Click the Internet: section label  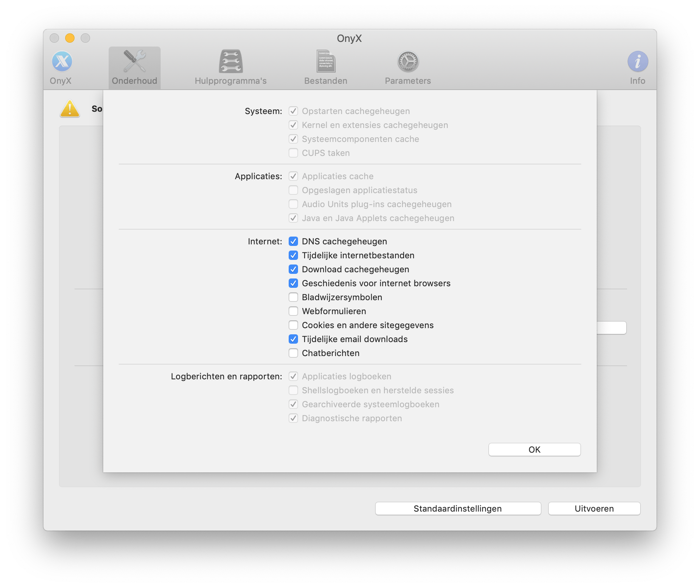coord(265,241)
